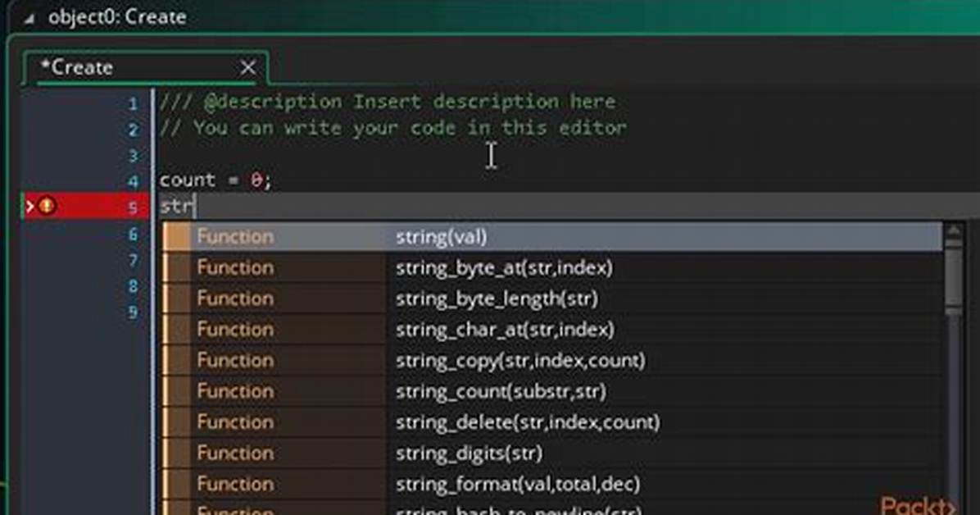Click the @description comment on line 1
Image resolution: width=980 pixels, height=515 pixels.
(x=388, y=102)
